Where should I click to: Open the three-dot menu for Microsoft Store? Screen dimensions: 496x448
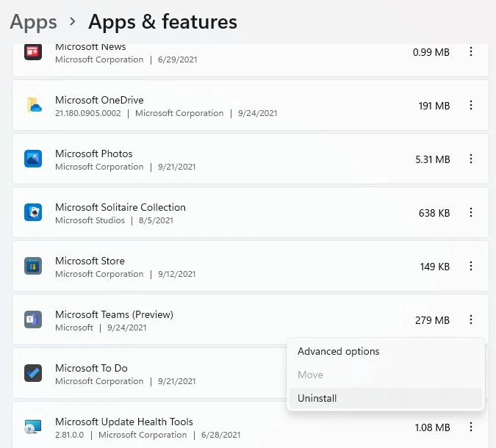(471, 266)
